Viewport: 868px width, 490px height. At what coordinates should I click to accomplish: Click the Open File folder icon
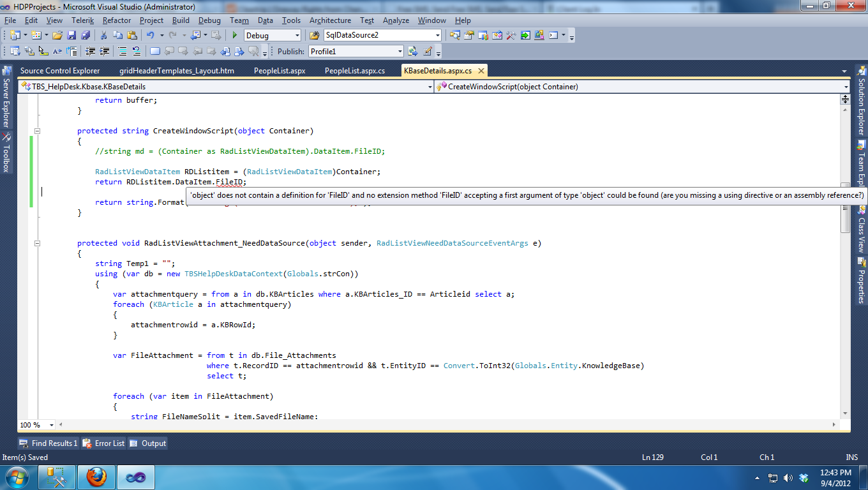pos(57,36)
